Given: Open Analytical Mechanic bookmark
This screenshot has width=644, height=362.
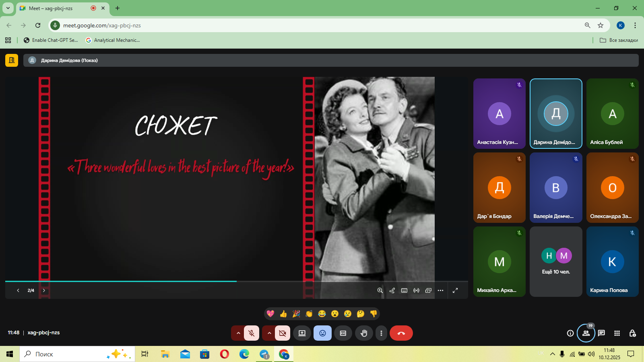Looking at the screenshot, I should [113, 40].
